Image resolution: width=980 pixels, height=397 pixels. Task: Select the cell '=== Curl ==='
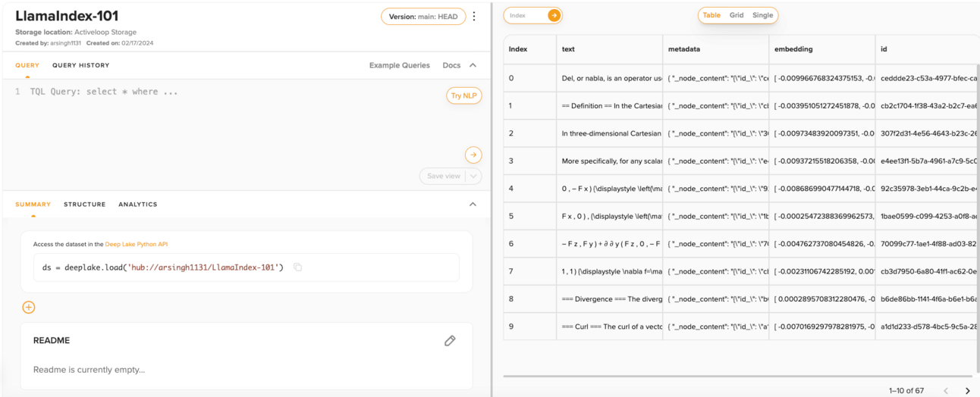point(609,327)
